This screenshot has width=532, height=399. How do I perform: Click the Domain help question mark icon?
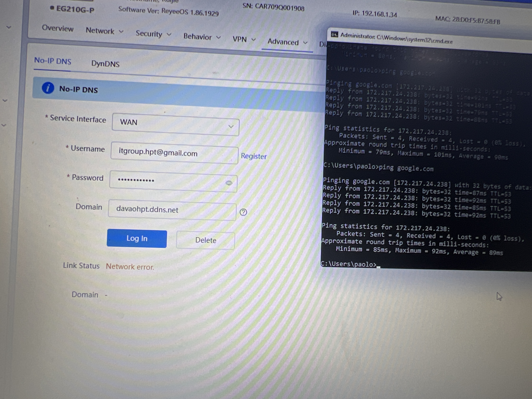coord(243,212)
